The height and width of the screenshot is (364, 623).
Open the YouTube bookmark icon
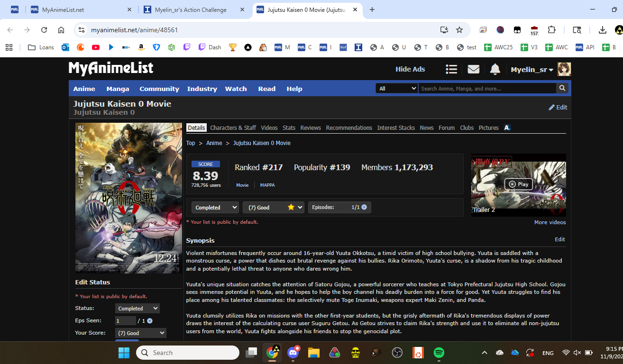tap(96, 47)
